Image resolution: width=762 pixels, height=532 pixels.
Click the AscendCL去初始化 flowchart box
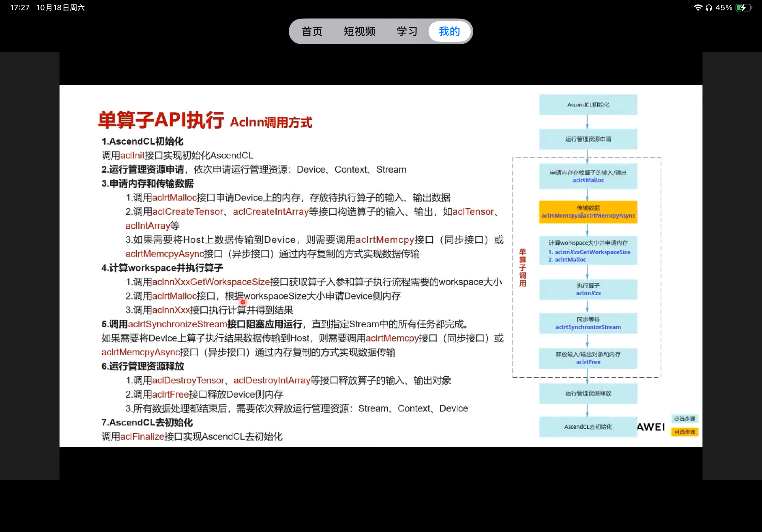click(x=588, y=427)
